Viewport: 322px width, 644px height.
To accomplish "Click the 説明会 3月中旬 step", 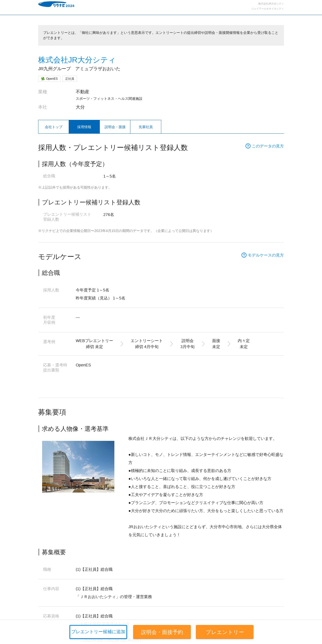I will 187,344.
